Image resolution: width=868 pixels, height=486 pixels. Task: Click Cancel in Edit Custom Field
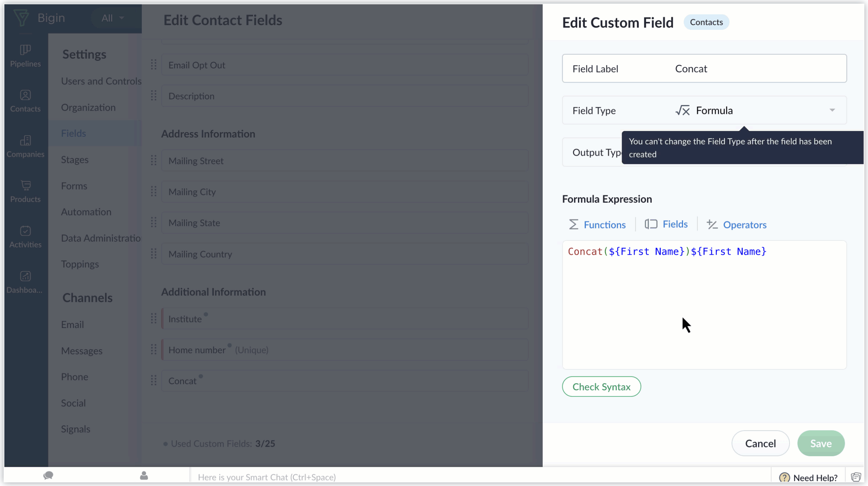[x=760, y=443]
